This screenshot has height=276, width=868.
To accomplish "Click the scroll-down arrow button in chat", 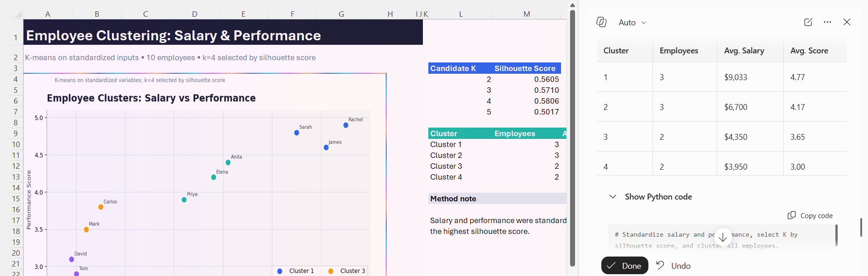I will click(x=723, y=237).
